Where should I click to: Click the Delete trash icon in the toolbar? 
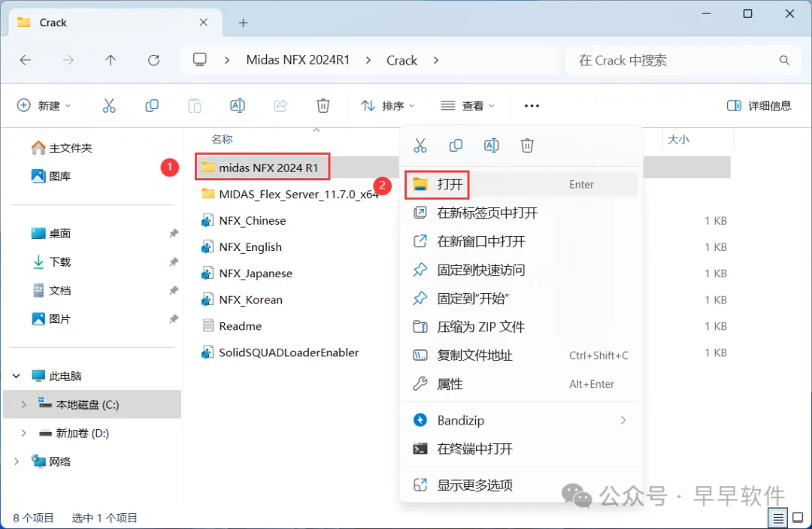(323, 106)
